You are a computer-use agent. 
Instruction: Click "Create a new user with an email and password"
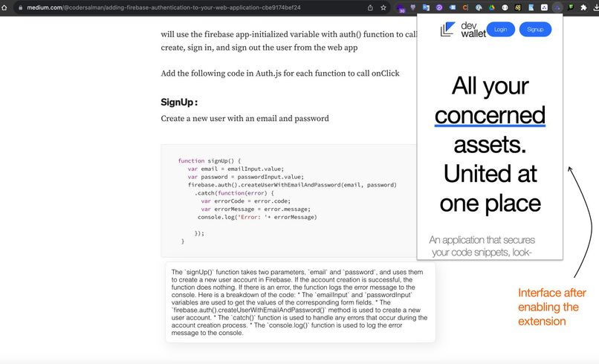click(x=245, y=118)
